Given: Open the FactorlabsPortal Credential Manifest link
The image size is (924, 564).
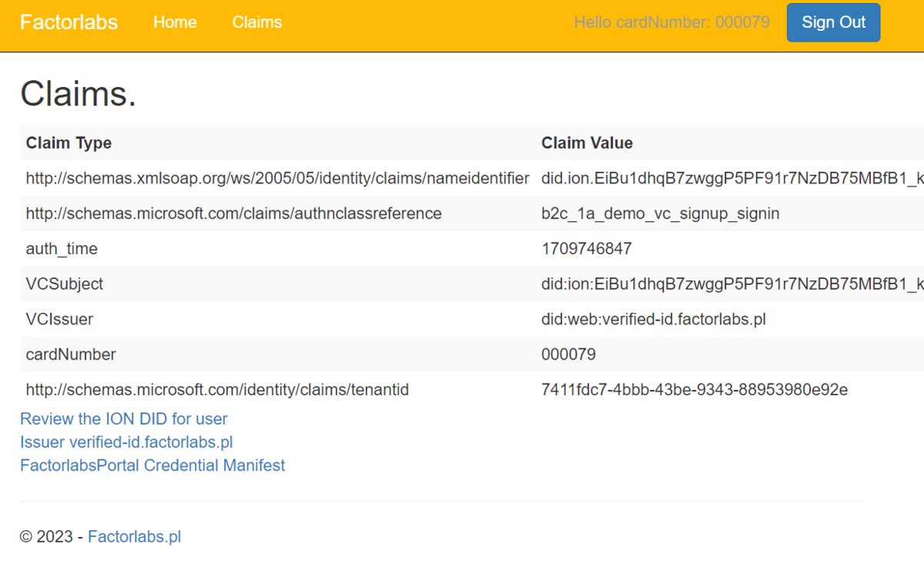Looking at the screenshot, I should click(152, 465).
